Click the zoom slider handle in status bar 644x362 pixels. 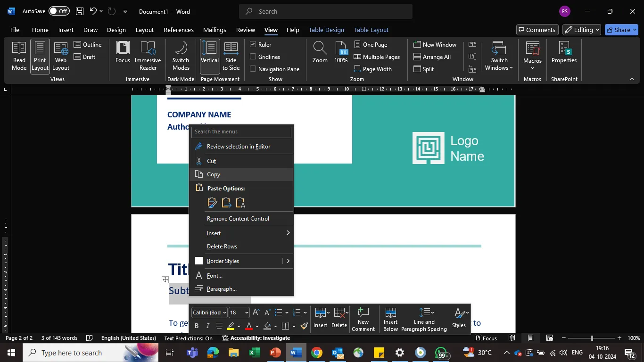[x=592, y=338]
